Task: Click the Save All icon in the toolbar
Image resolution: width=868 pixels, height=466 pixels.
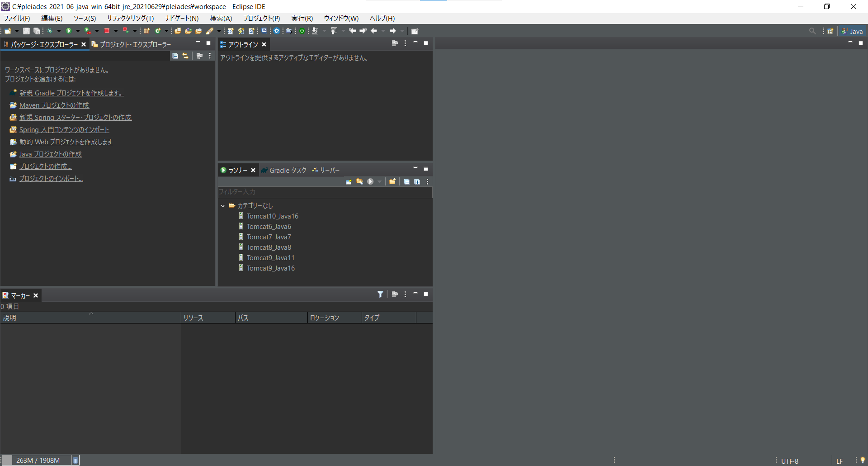Action: 37,31
